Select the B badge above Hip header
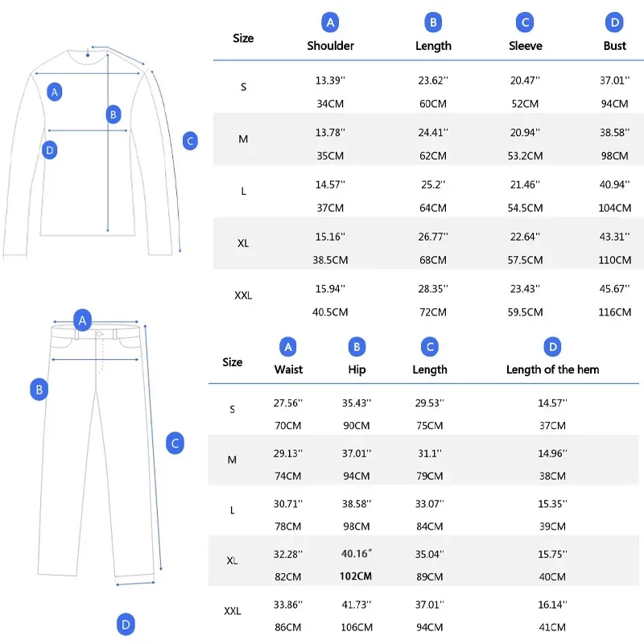This screenshot has height=644, width=644. (x=357, y=347)
